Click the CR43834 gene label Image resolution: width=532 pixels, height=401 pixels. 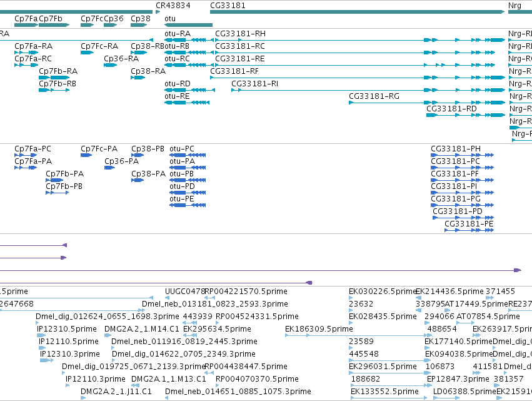click(x=173, y=6)
